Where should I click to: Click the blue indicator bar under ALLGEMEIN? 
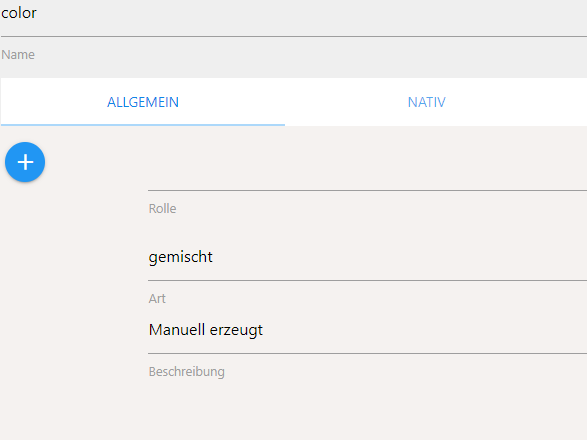pyautogui.click(x=143, y=125)
